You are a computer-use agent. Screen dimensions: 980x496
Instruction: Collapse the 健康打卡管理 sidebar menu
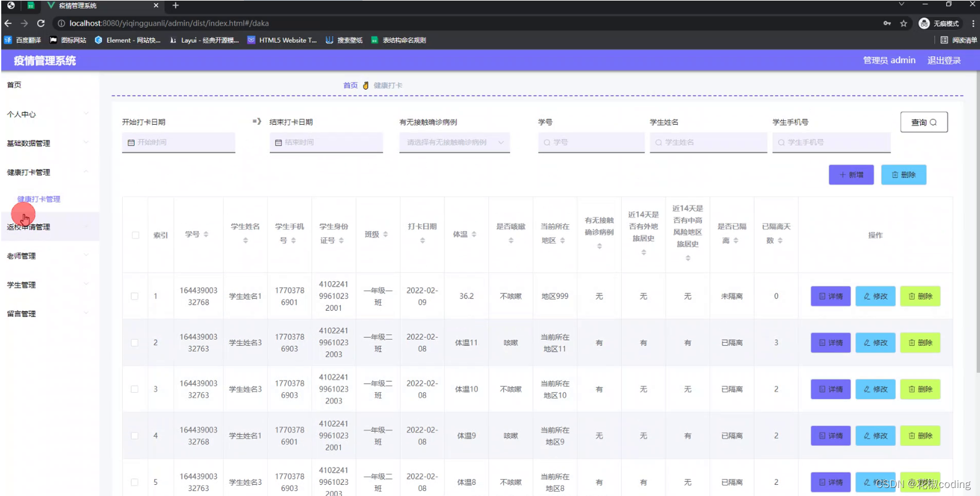pyautogui.click(x=49, y=172)
